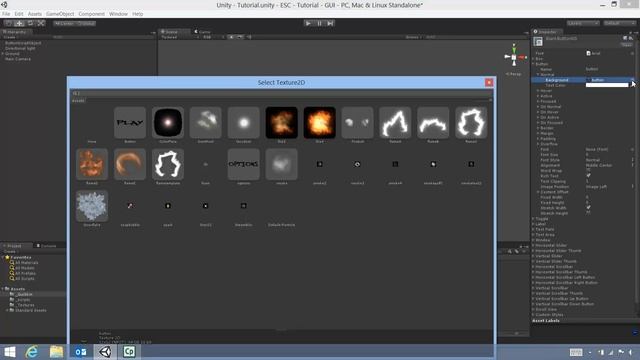This screenshot has width=640, height=360.
Task: Open Internet Explorer from taskbar
Action: [x=32, y=352]
